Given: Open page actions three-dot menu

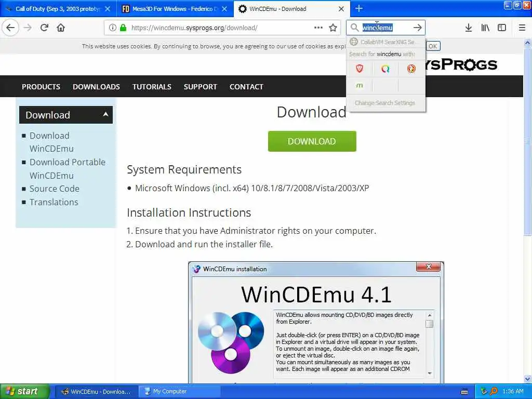Looking at the screenshot, I should click(318, 28).
